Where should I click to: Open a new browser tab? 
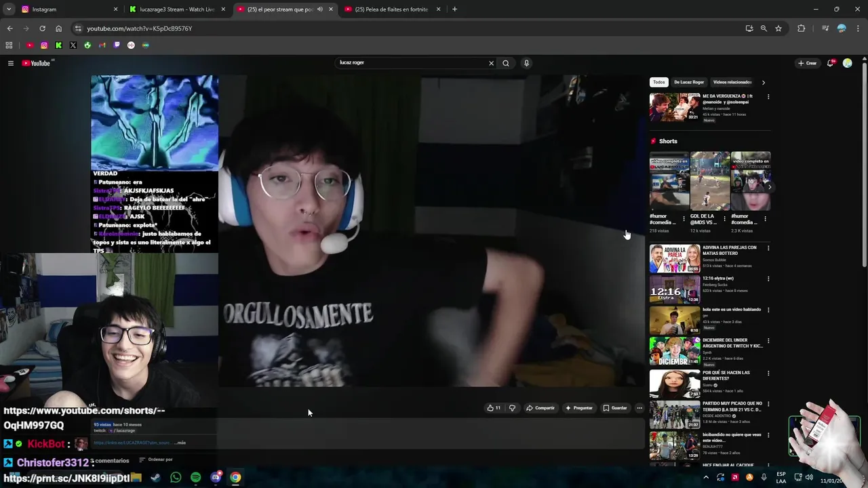[454, 9]
